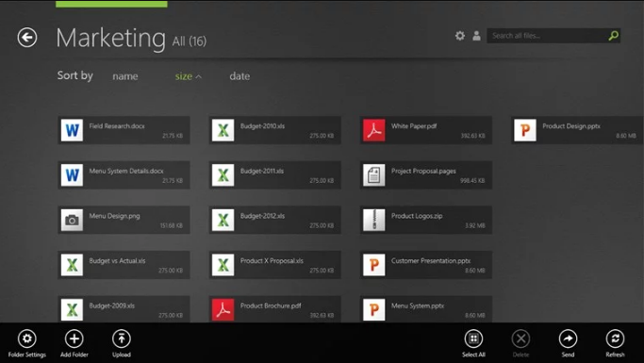The height and width of the screenshot is (363, 644).
Task: Open PDF icon for Product Brochure.pdf
Action: 223,309
